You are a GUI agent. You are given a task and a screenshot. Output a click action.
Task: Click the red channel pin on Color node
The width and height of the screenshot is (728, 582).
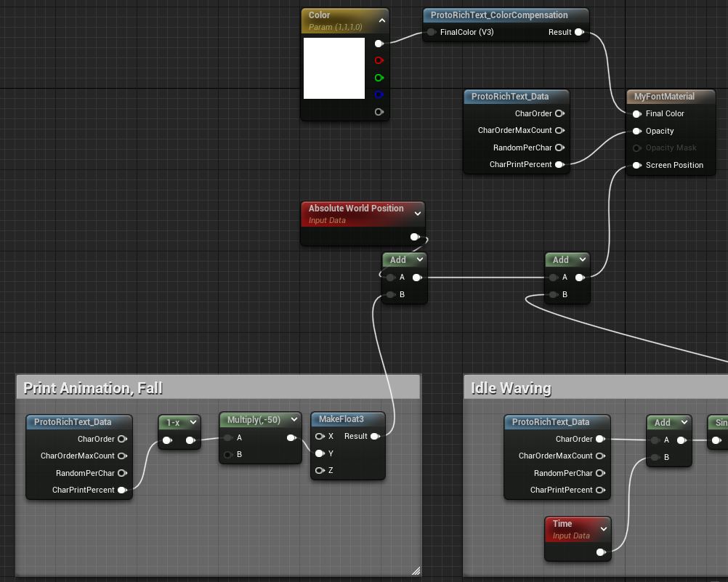[379, 61]
